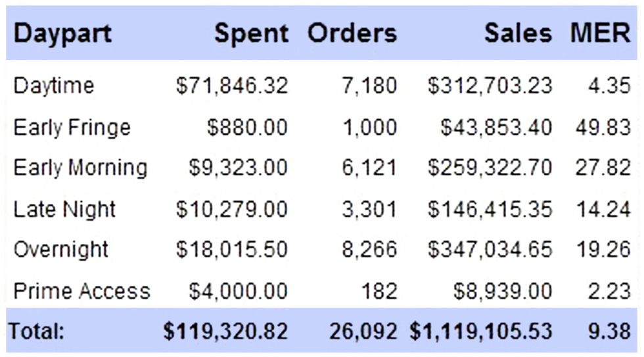This screenshot has height=357, width=644.
Task: Select the Daytime row label
Action: coord(54,86)
